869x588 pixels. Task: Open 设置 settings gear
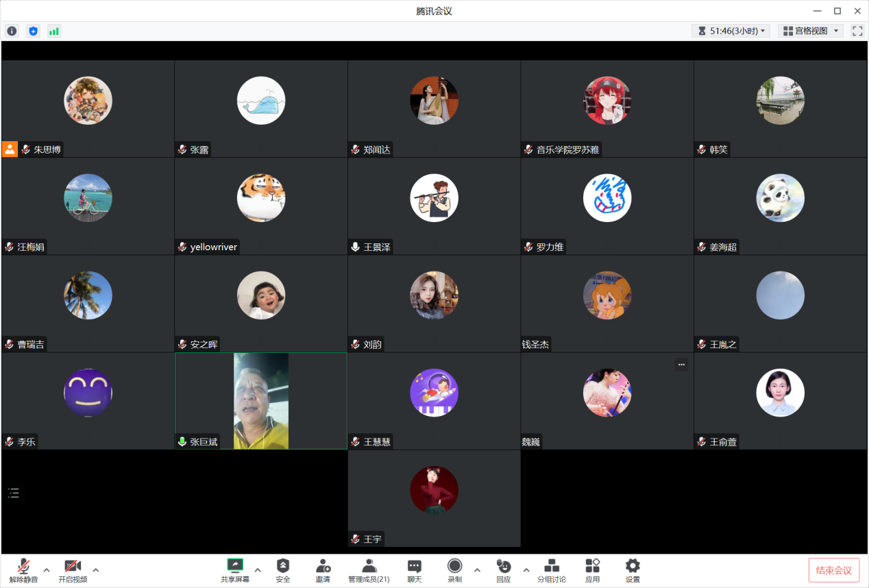click(633, 569)
